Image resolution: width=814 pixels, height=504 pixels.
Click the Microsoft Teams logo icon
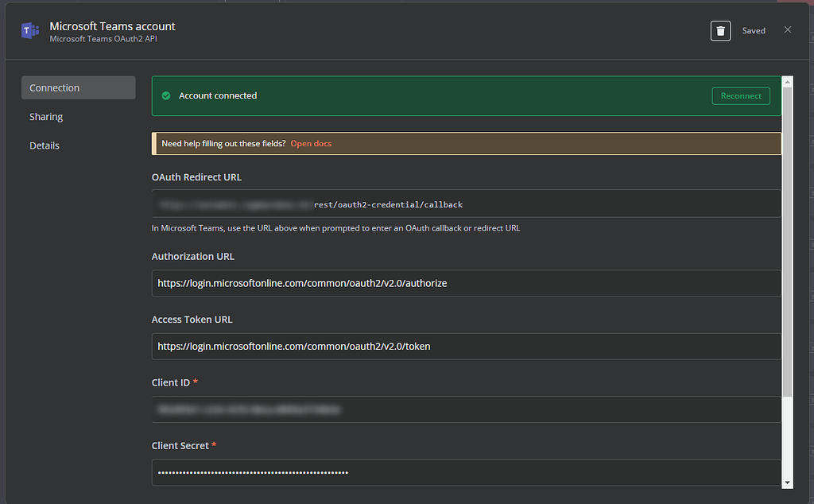(x=29, y=31)
